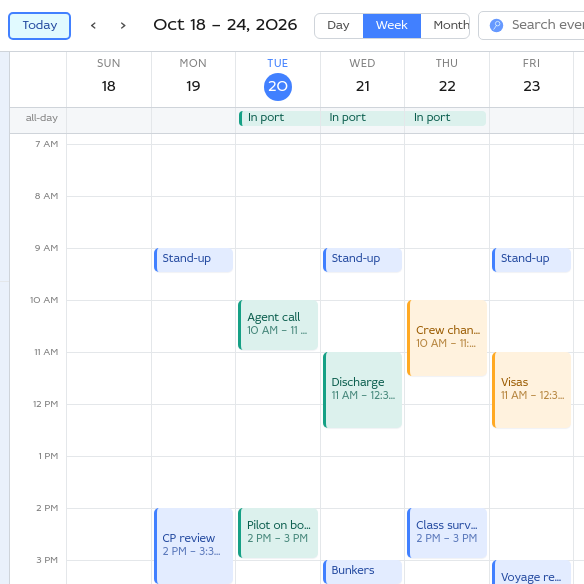Select Thursday 22 column header
Image resolution: width=584 pixels, height=584 pixels.
447,79
